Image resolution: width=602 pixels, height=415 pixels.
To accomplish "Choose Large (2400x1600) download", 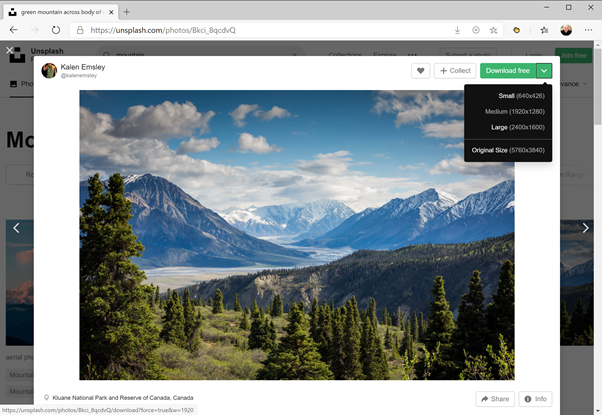I will [x=518, y=127].
